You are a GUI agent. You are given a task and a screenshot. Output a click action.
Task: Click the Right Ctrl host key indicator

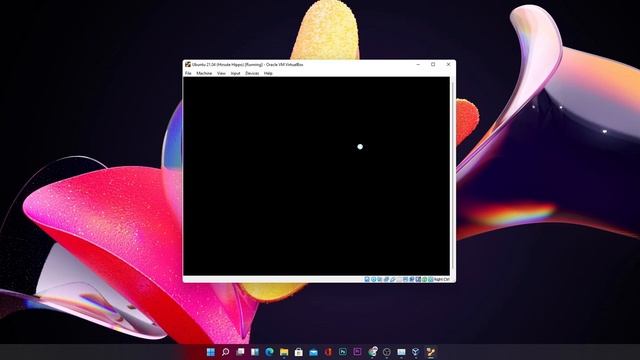point(442,280)
